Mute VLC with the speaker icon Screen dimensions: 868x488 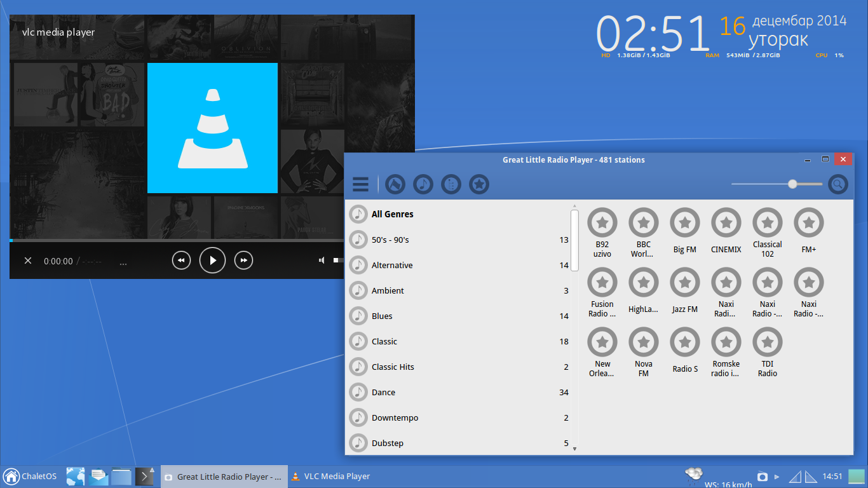click(322, 261)
